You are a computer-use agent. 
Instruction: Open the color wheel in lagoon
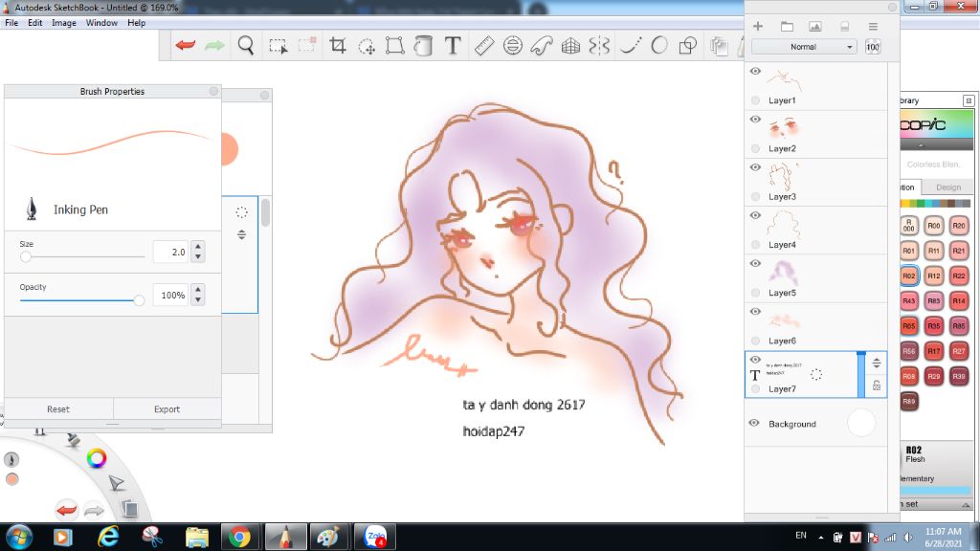97,458
